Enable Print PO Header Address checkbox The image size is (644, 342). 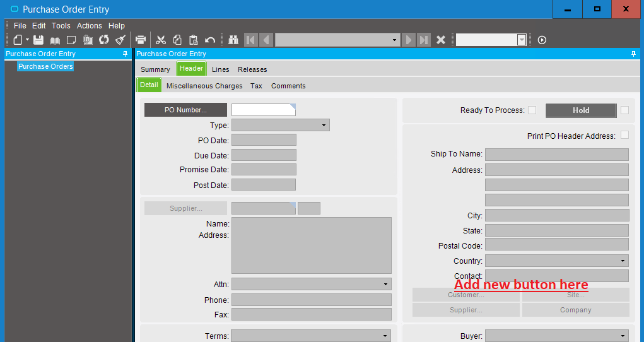click(x=624, y=135)
